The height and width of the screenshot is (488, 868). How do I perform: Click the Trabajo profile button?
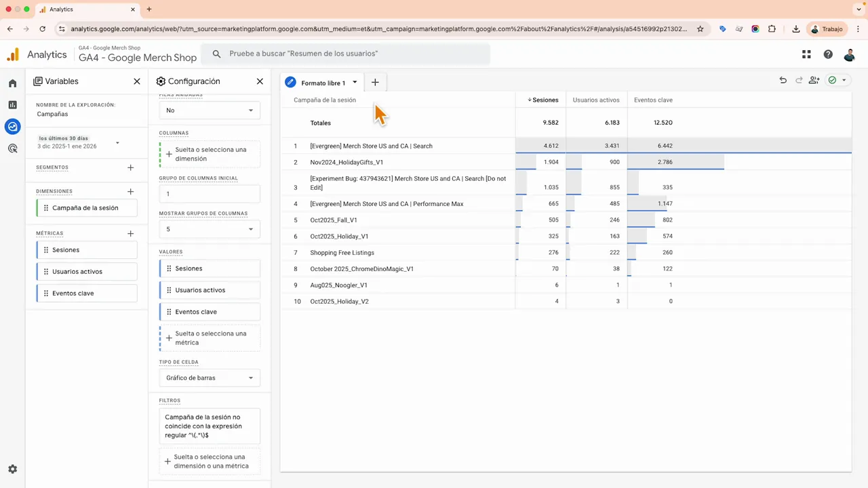coord(827,29)
